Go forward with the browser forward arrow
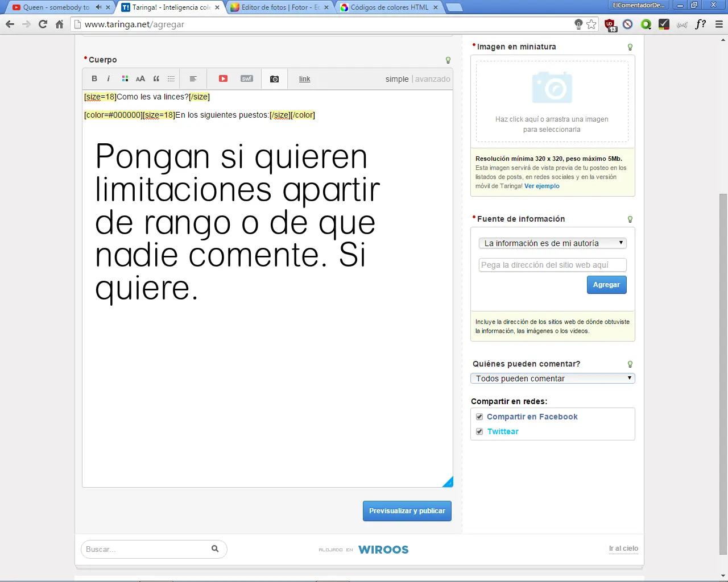Image resolution: width=728 pixels, height=582 pixels. tap(26, 24)
